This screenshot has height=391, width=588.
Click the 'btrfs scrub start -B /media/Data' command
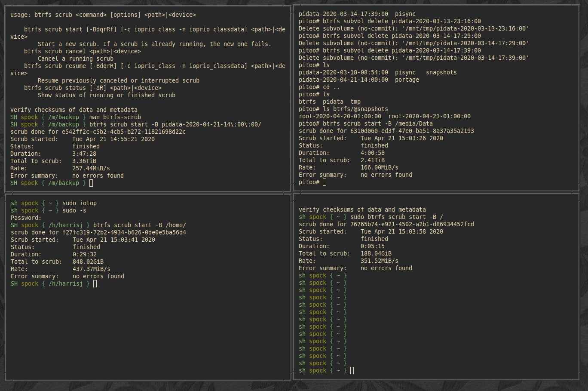[378, 123]
